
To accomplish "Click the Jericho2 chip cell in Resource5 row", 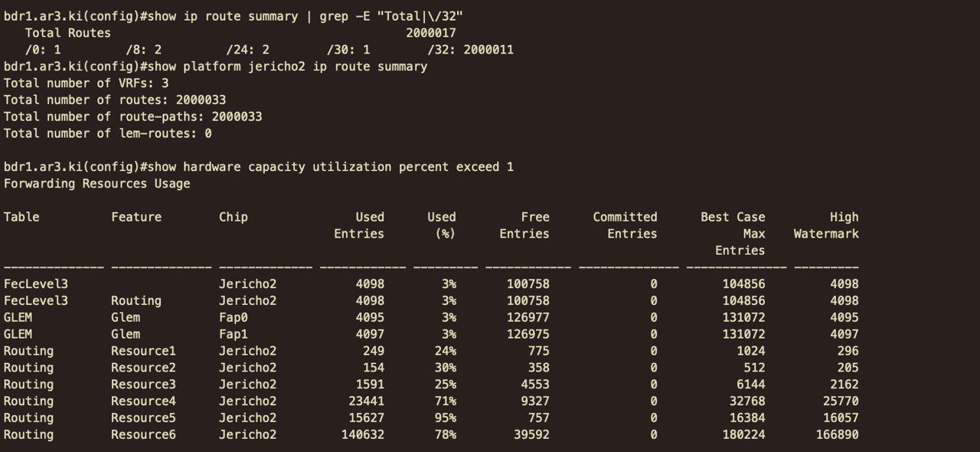I will click(248, 418).
